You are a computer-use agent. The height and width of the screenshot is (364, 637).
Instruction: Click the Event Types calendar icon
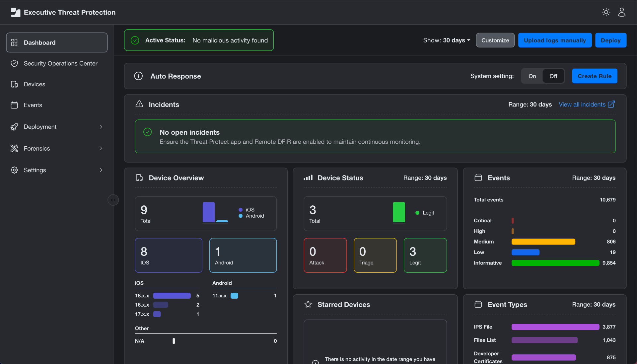[478, 304]
